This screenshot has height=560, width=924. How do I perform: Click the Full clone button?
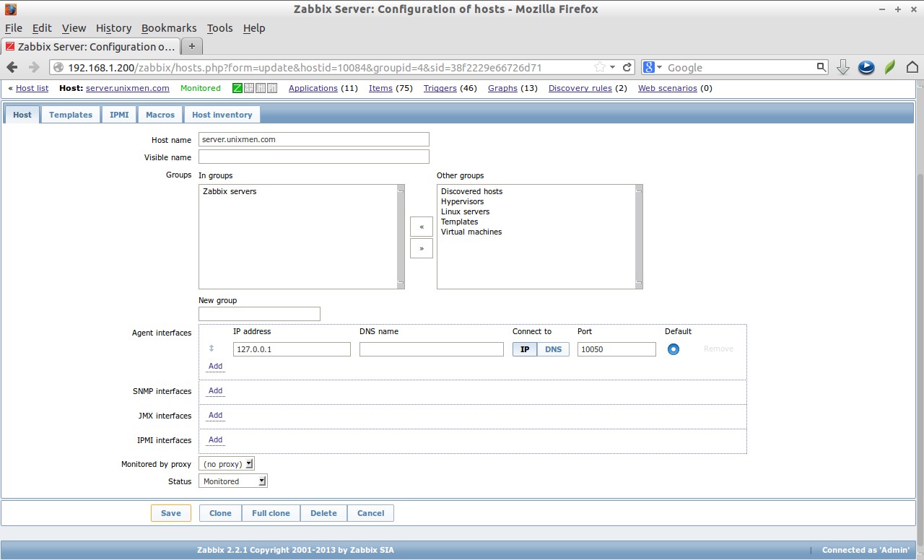point(271,513)
